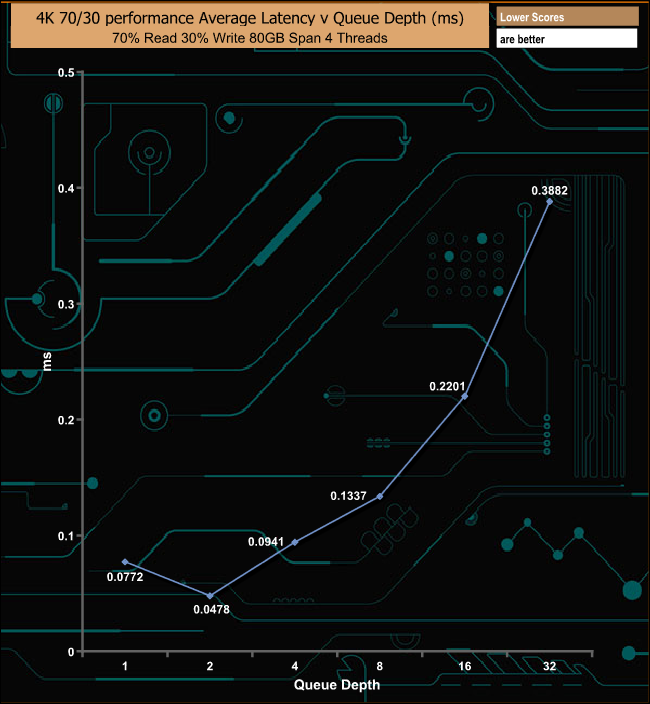Select the data point marker at queue depth 16
Viewport: 650px width, 704px height.
(x=465, y=396)
